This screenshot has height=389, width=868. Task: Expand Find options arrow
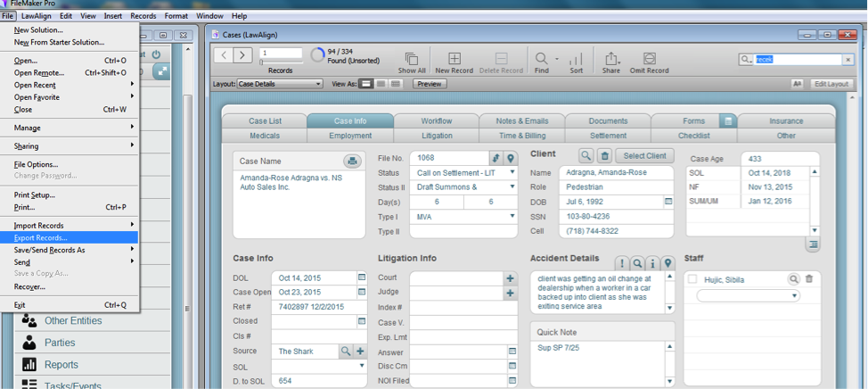coord(556,58)
